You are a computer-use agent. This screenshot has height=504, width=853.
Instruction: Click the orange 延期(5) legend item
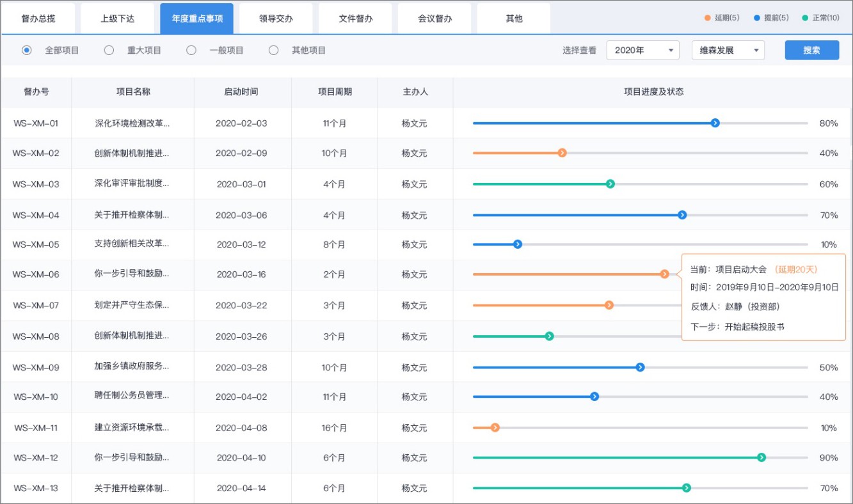click(x=721, y=18)
